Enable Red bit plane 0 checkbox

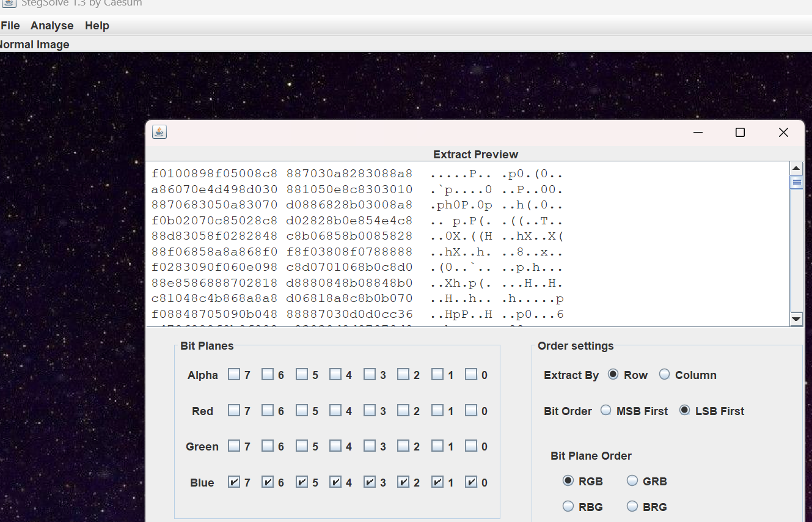pyautogui.click(x=470, y=411)
